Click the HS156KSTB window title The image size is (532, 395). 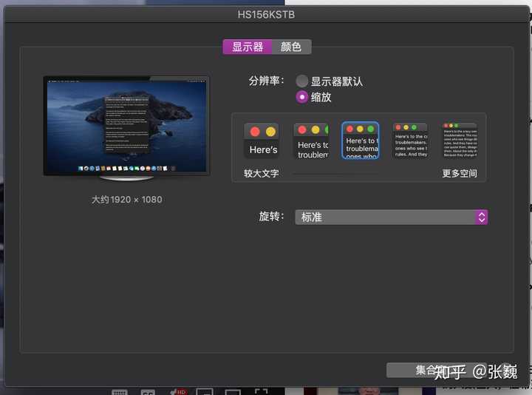[266, 15]
